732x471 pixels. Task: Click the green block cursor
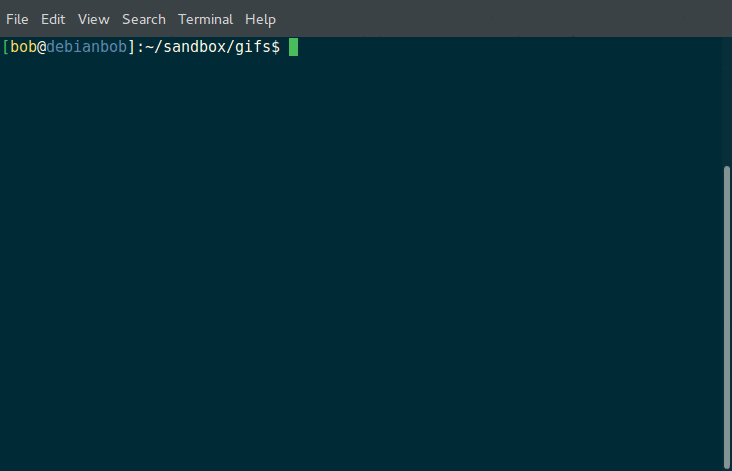click(x=293, y=47)
